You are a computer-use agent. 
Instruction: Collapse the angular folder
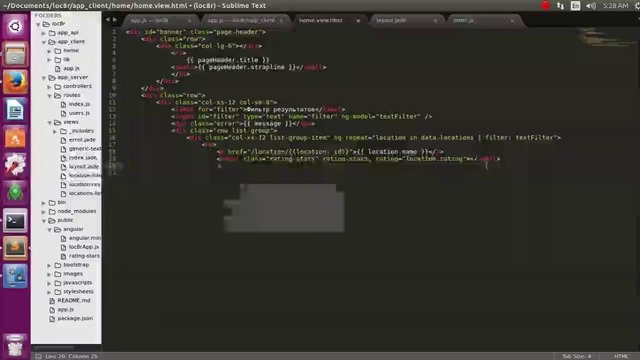pyautogui.click(x=50, y=229)
